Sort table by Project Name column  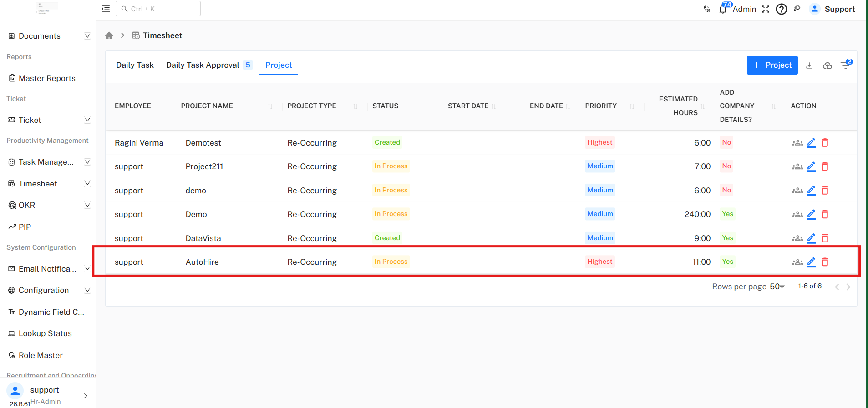pyautogui.click(x=270, y=106)
